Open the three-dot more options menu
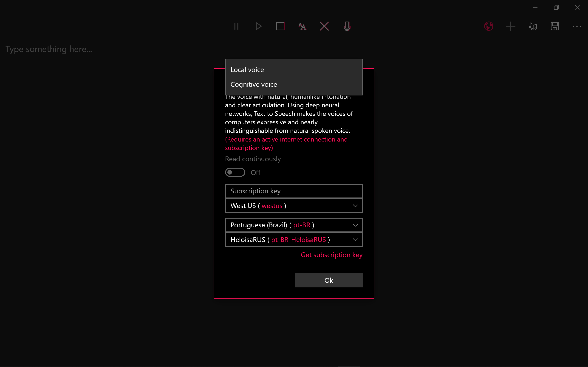 click(x=577, y=26)
